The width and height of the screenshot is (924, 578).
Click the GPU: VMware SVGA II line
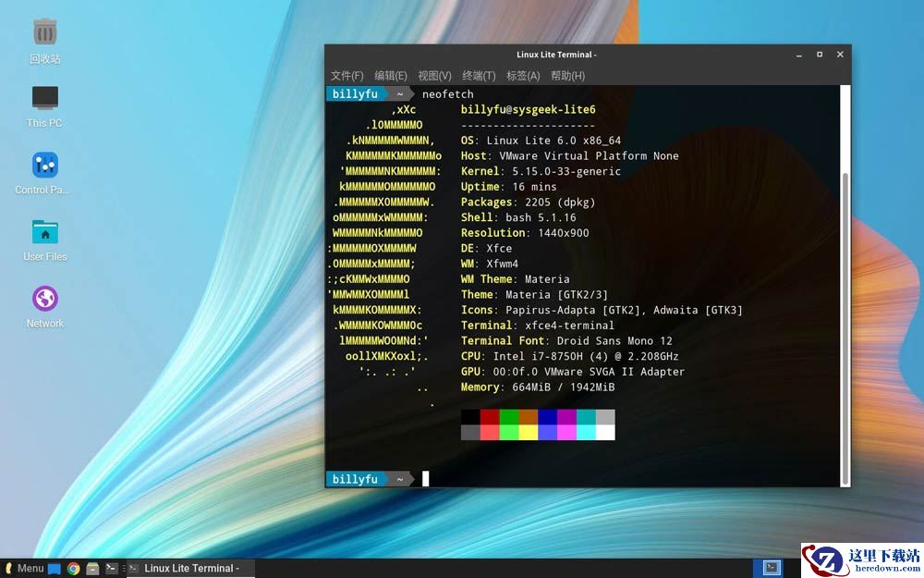pos(573,372)
